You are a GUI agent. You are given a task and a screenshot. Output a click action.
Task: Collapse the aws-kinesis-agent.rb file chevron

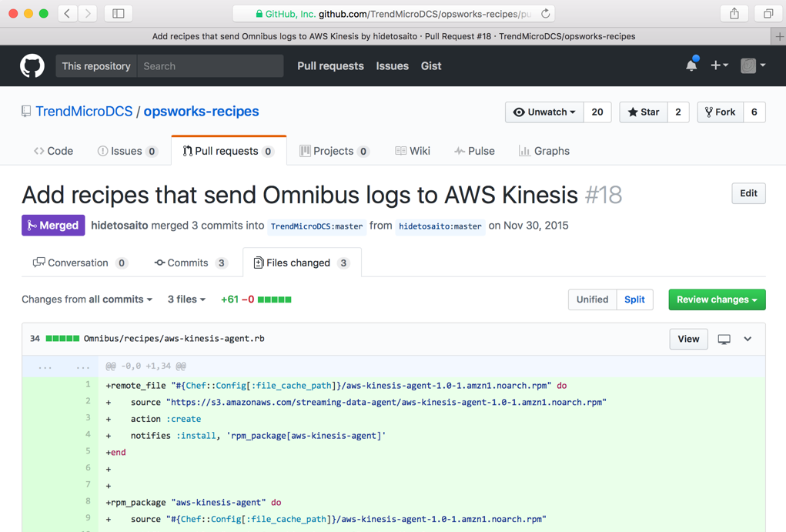tap(748, 339)
